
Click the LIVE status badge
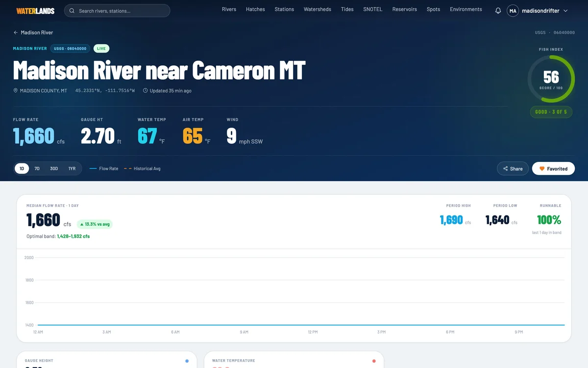tap(101, 49)
